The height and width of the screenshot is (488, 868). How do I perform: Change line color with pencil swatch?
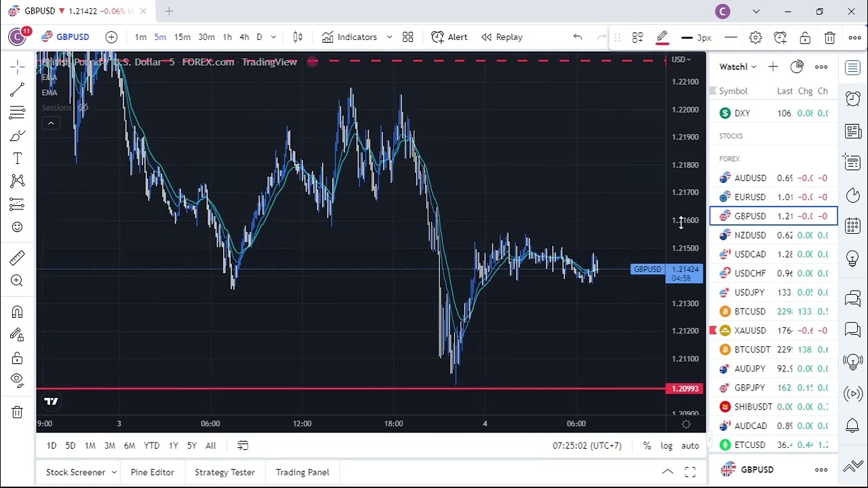pyautogui.click(x=663, y=38)
